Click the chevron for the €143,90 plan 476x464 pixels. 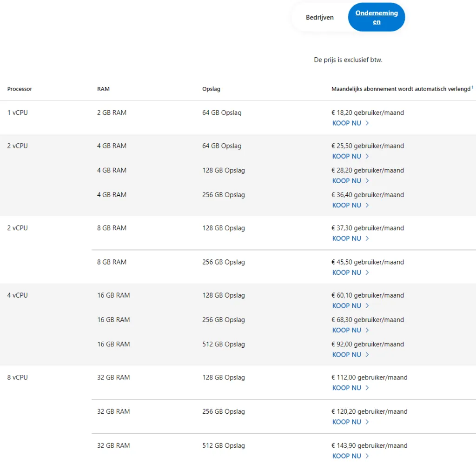[367, 456]
